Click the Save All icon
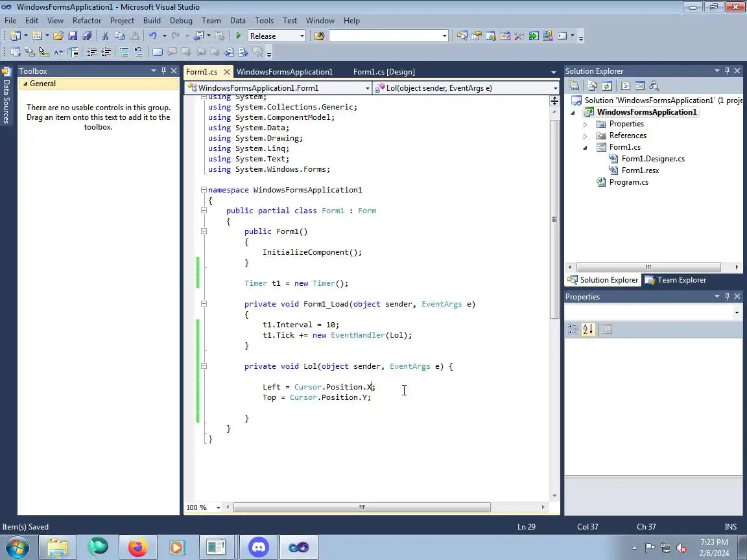The image size is (747, 560). click(x=87, y=36)
